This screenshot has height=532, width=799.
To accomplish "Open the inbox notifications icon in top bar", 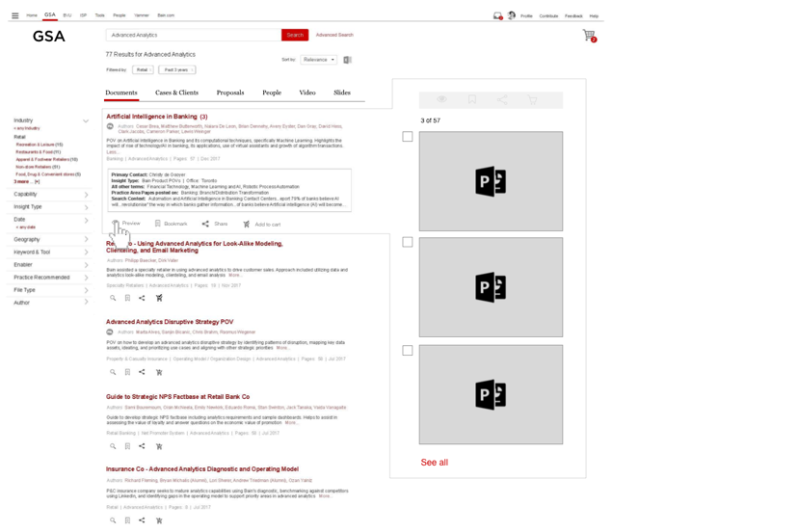I will 497,15.
